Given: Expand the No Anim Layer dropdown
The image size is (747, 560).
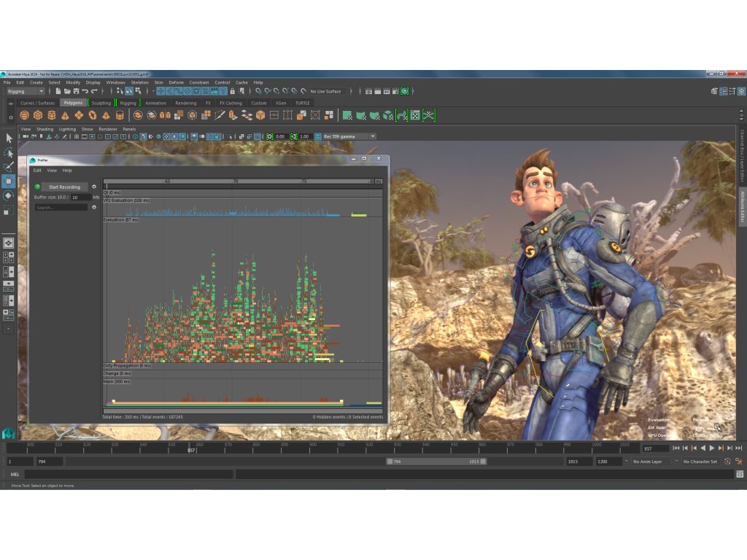Looking at the screenshot, I should tap(651, 462).
